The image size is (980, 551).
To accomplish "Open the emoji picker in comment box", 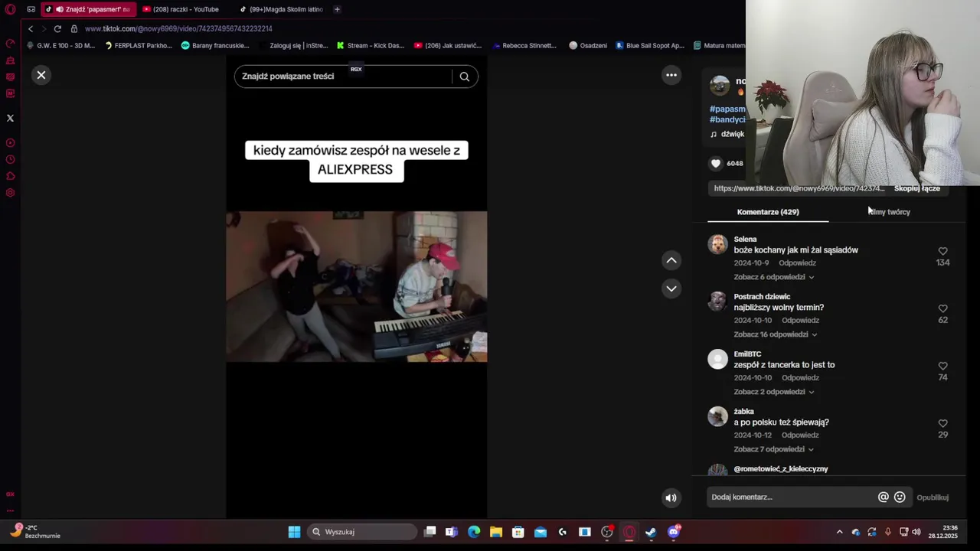I will point(900,497).
